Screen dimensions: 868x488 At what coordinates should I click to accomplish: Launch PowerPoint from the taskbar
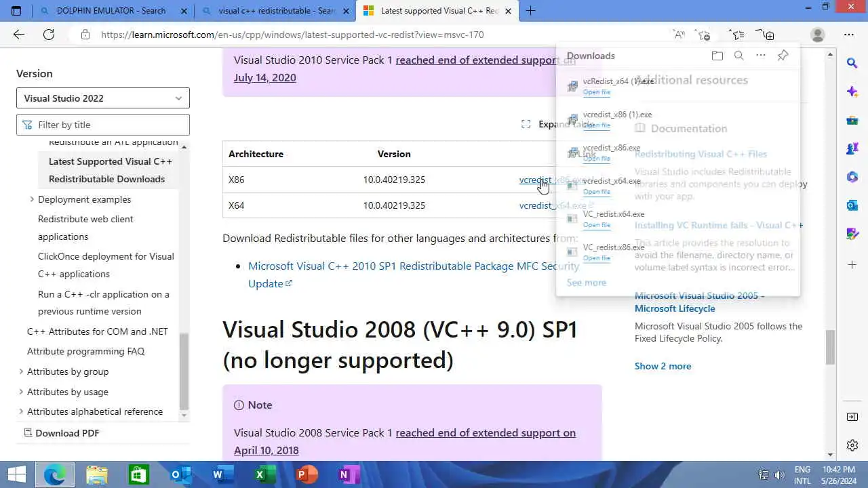[307, 474]
